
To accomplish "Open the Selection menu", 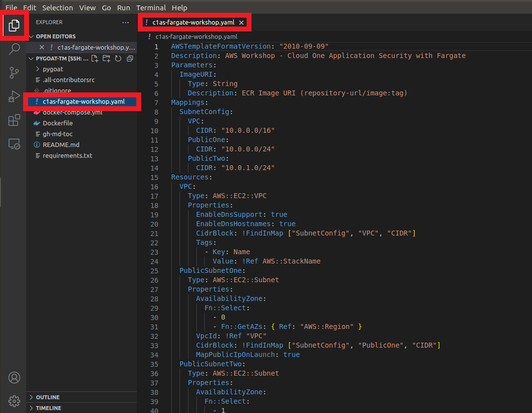I will pyautogui.click(x=58, y=7).
